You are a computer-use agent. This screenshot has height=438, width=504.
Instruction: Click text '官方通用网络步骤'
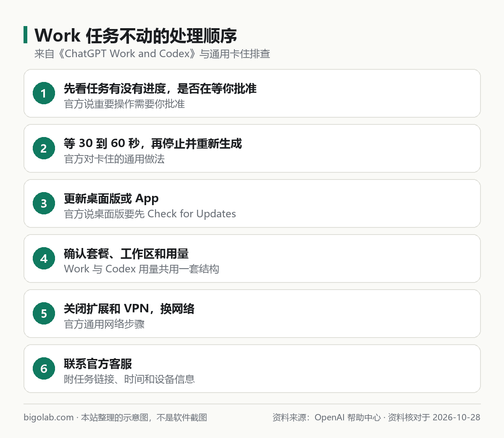(104, 324)
